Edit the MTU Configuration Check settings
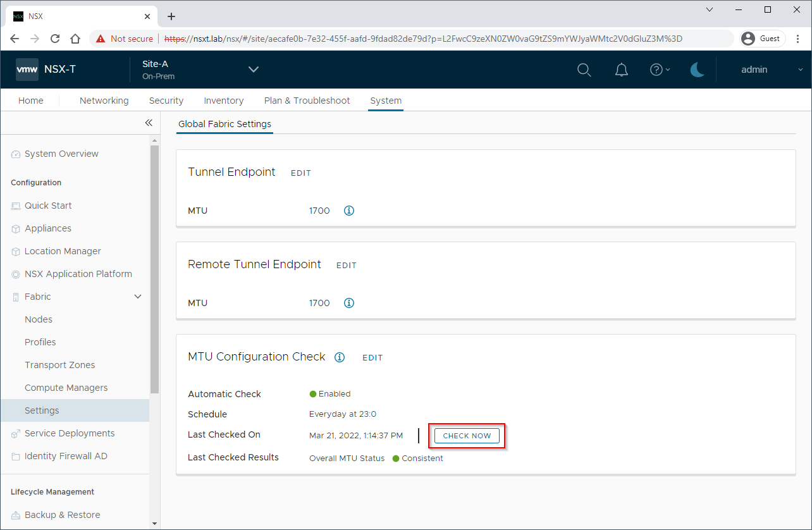 tap(372, 357)
